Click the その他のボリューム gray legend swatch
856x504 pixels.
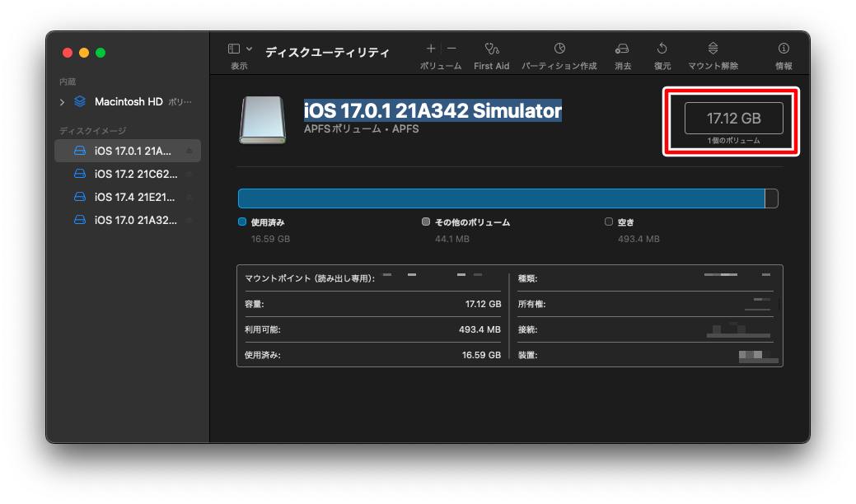[x=426, y=222]
